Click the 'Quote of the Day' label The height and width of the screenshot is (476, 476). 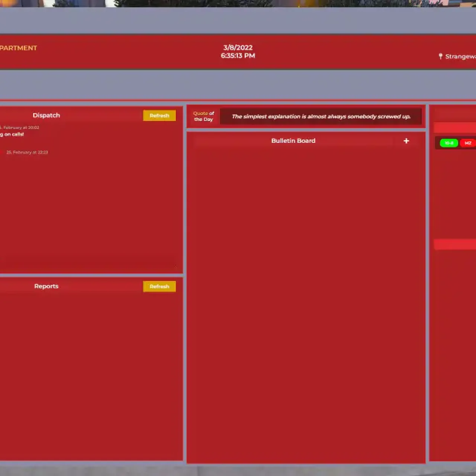[203, 116]
